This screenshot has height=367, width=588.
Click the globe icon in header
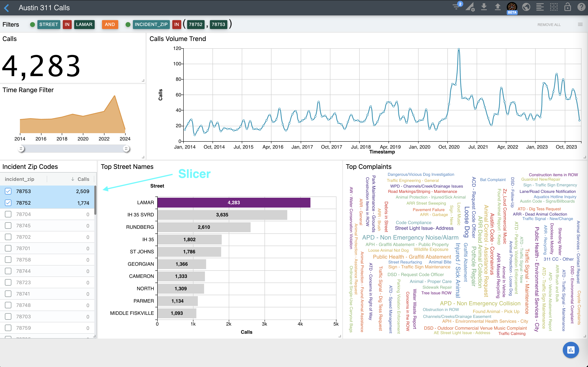[x=526, y=7]
